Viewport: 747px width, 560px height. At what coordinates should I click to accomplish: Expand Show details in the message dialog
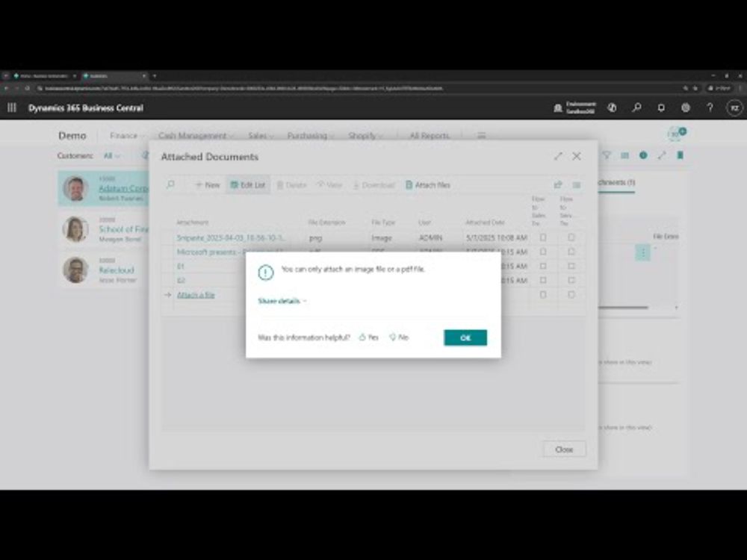282,301
